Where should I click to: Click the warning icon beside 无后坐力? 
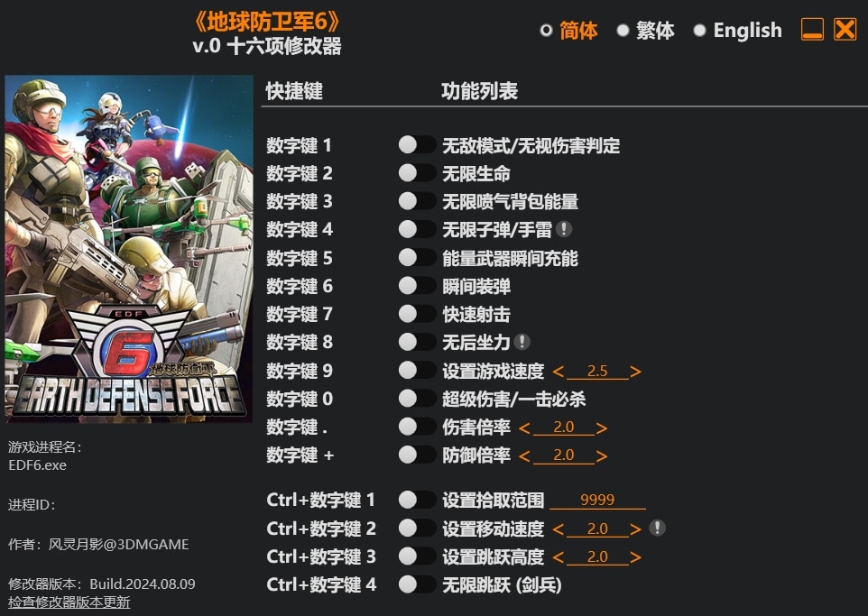pos(522,342)
